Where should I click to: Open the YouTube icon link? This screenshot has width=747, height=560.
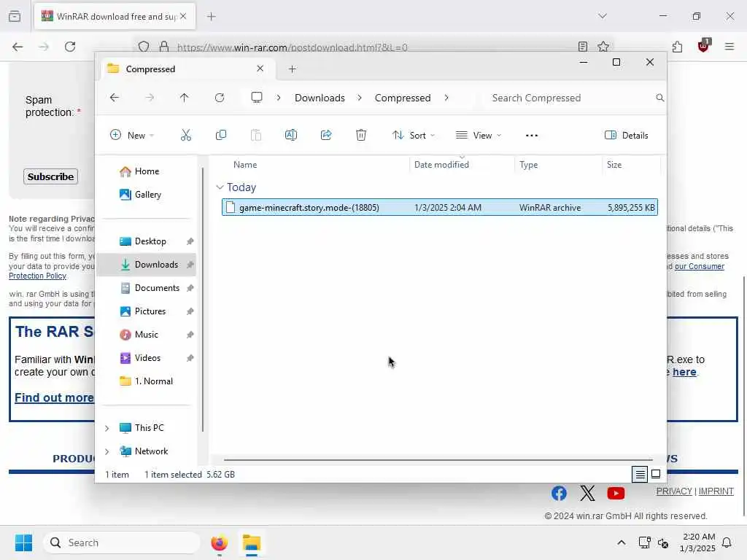(x=616, y=494)
